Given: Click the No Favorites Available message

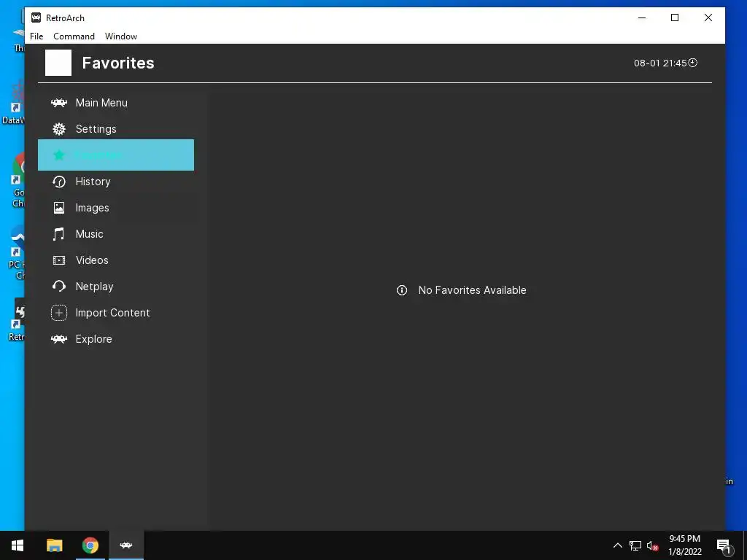Looking at the screenshot, I should click(x=472, y=290).
